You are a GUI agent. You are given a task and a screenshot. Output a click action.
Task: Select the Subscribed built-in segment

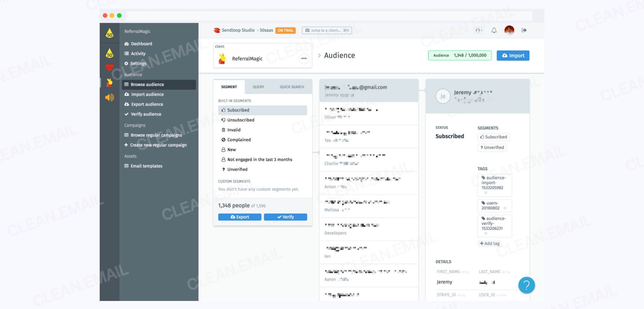point(263,110)
